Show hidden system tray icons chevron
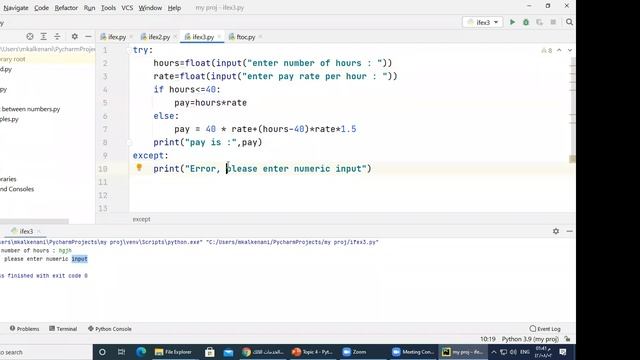640x360 pixels. [x=493, y=352]
